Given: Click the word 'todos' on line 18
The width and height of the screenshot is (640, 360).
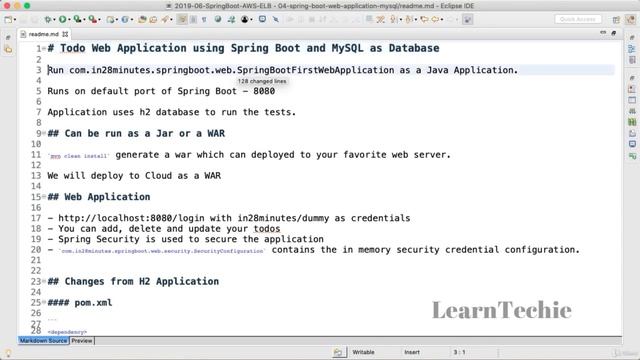Looking at the screenshot, I should 267,229.
